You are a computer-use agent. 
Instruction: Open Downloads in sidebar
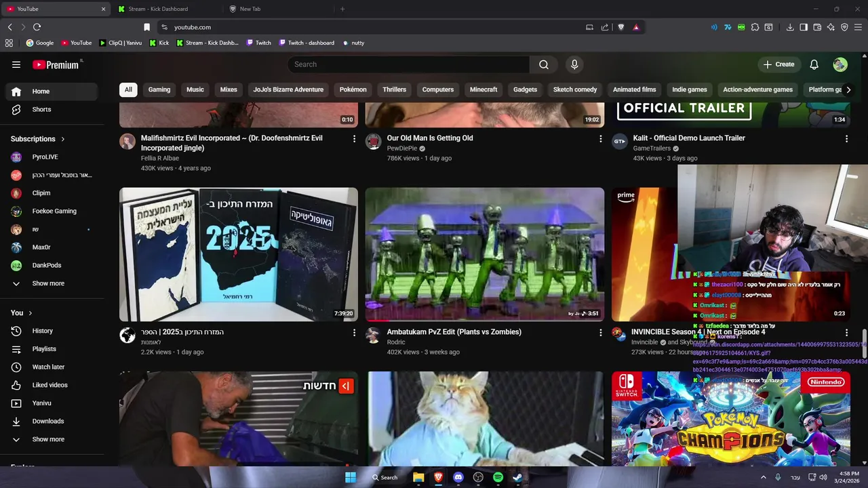53,421
